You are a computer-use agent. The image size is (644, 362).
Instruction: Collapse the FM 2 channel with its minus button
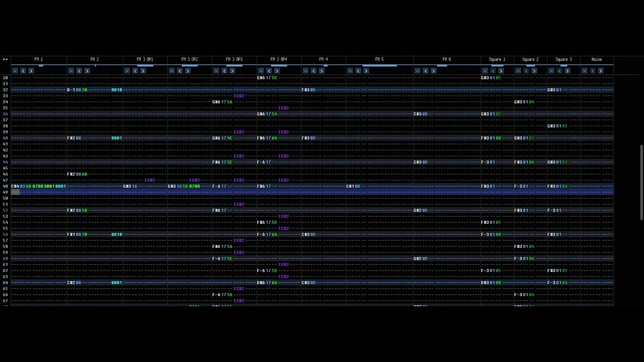71,71
